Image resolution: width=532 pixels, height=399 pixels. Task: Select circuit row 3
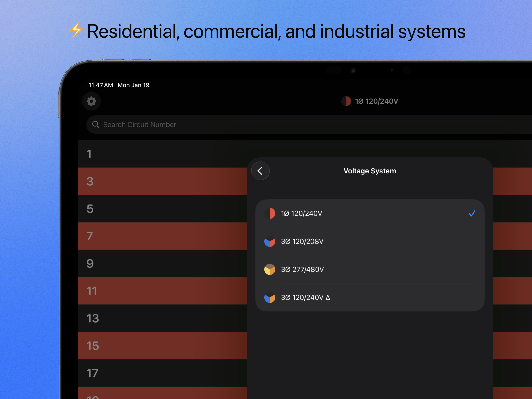pos(163,181)
